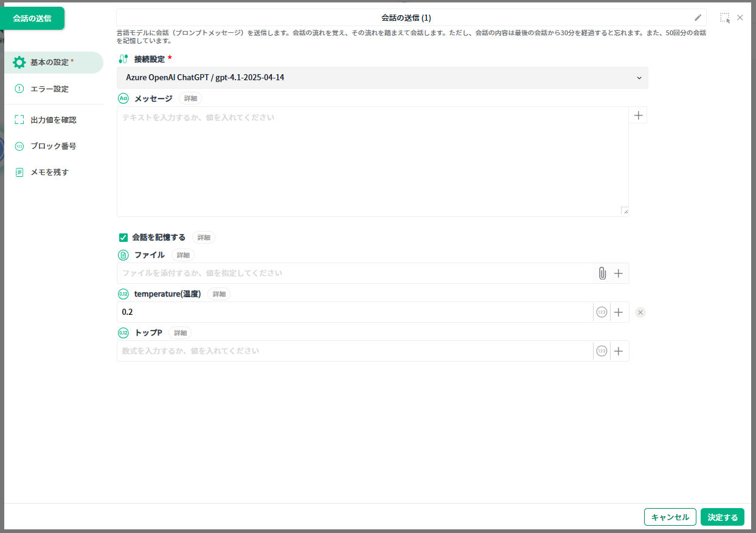Click the plus icon in ファイル field

pyautogui.click(x=619, y=273)
